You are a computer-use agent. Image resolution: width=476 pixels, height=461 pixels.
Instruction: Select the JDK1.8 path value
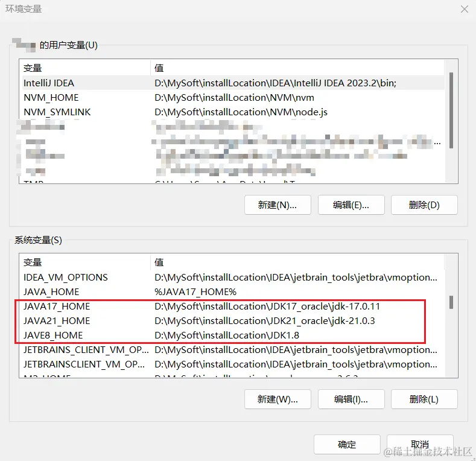point(227,335)
